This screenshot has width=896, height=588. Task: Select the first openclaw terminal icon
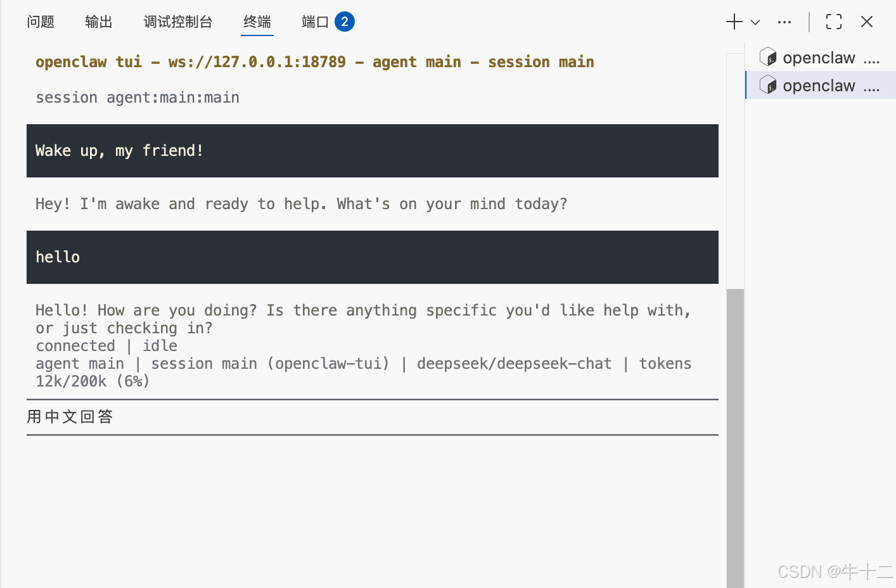pos(768,57)
